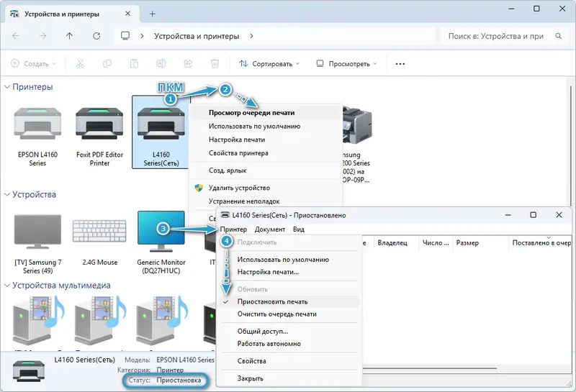Open the Сортировать dropdown
The width and height of the screenshot is (576, 392).
pyautogui.click(x=269, y=64)
